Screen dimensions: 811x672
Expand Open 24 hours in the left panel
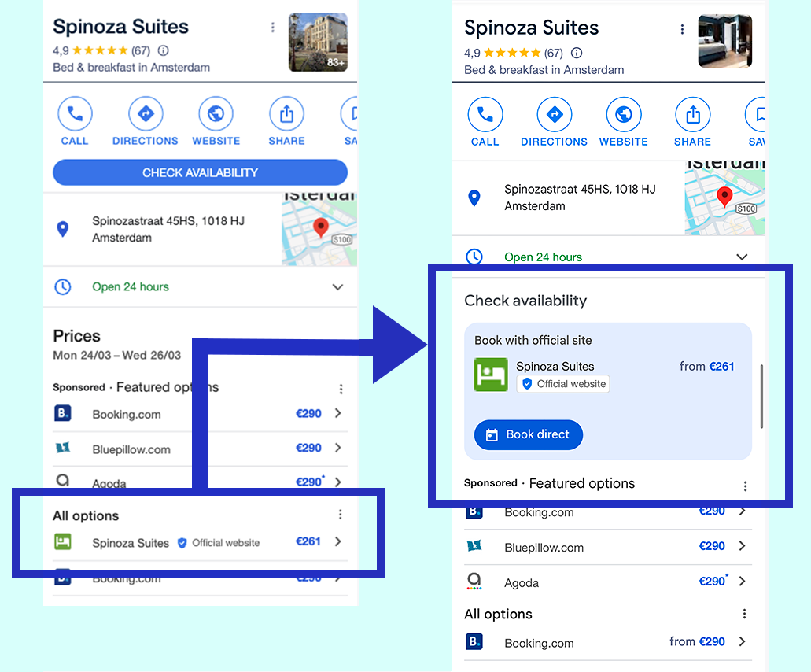337,287
